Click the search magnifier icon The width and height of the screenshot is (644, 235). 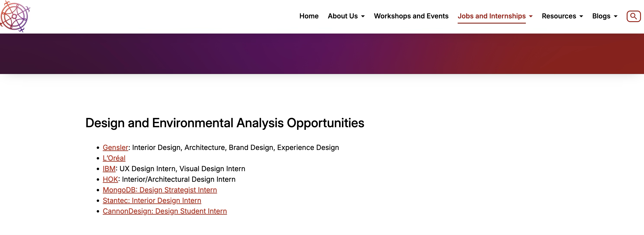pyautogui.click(x=633, y=16)
